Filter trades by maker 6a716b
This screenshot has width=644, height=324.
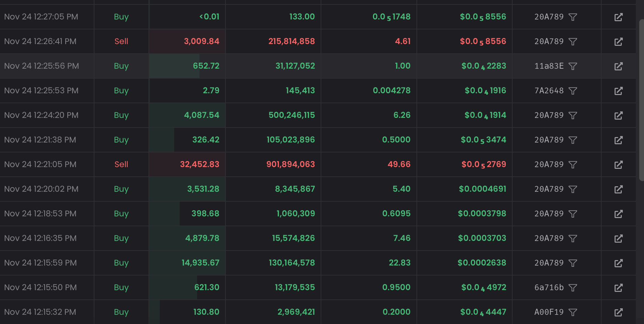pyautogui.click(x=573, y=288)
